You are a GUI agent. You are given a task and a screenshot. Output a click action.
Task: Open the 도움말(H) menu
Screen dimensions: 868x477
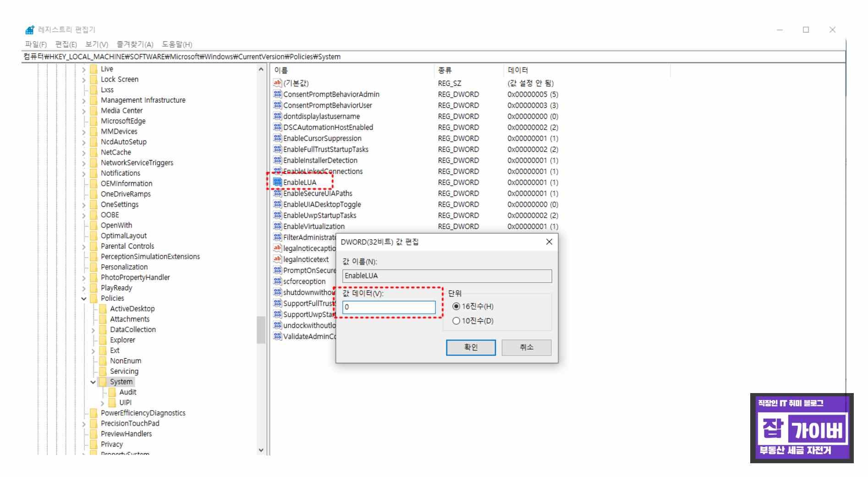pyautogui.click(x=177, y=44)
